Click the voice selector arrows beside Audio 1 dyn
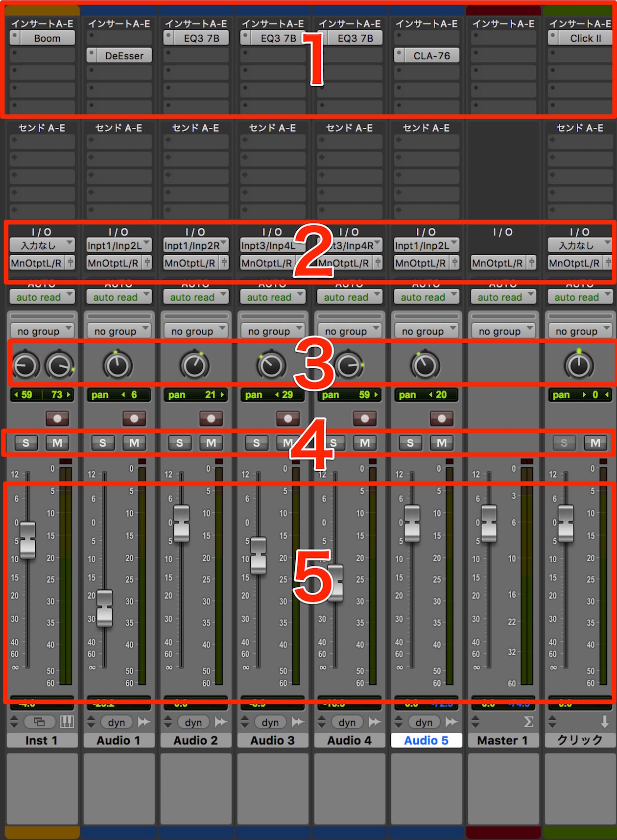Screen dimensions: 617x840 point(144,721)
